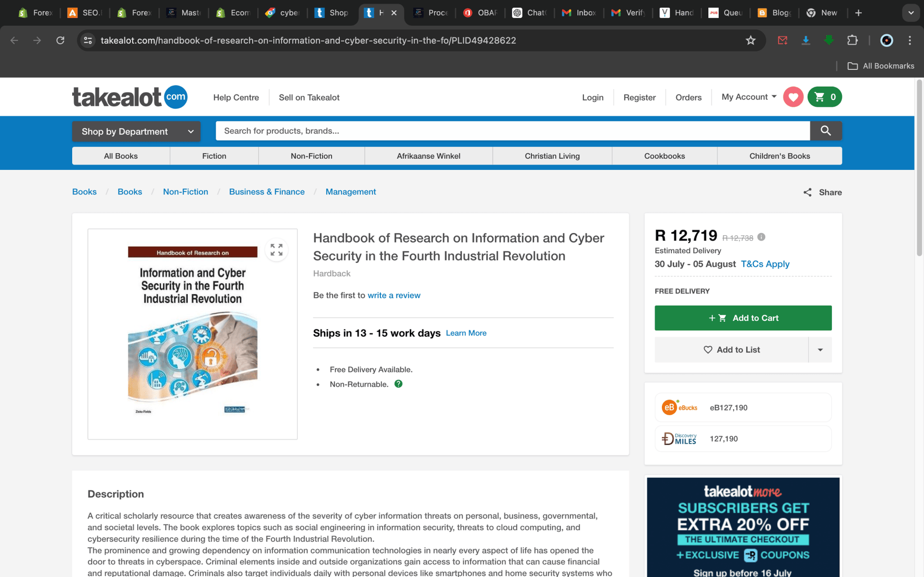Click Management breadcrumb link
The height and width of the screenshot is (577, 924).
click(x=350, y=192)
